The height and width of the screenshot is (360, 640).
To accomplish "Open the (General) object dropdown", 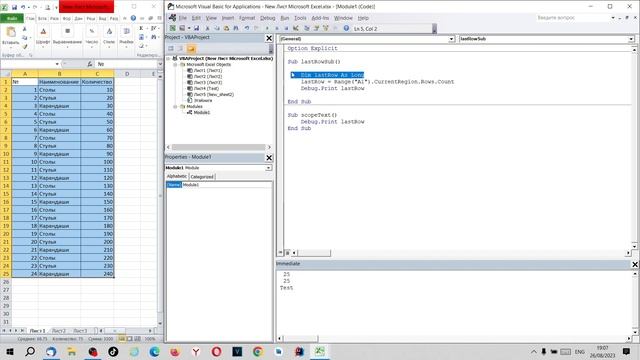I will tap(451, 39).
